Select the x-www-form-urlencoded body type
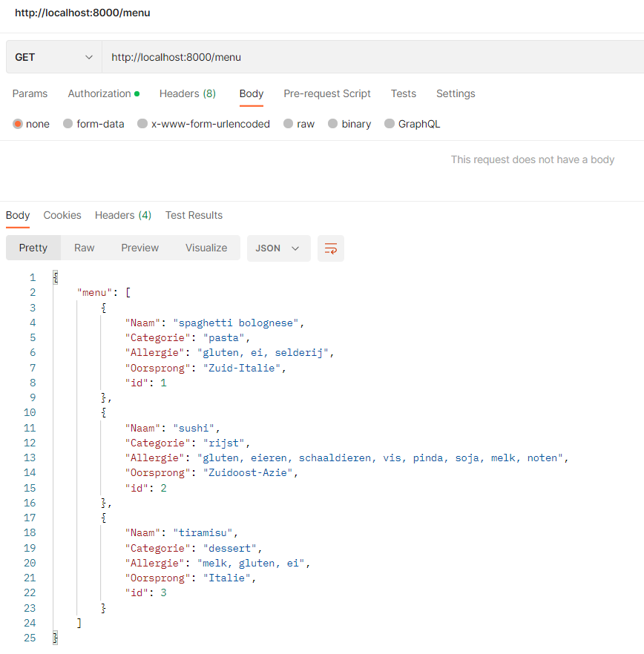 [x=203, y=124]
